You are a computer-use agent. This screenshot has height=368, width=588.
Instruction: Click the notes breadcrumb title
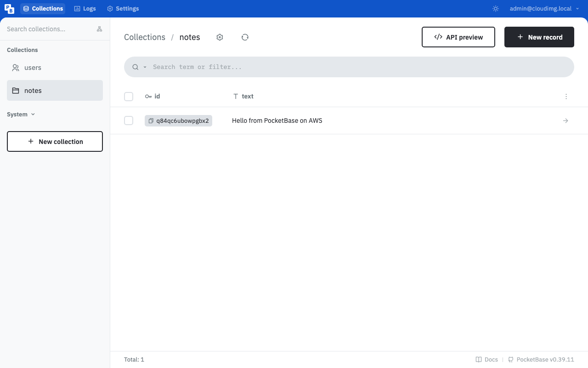[190, 37]
